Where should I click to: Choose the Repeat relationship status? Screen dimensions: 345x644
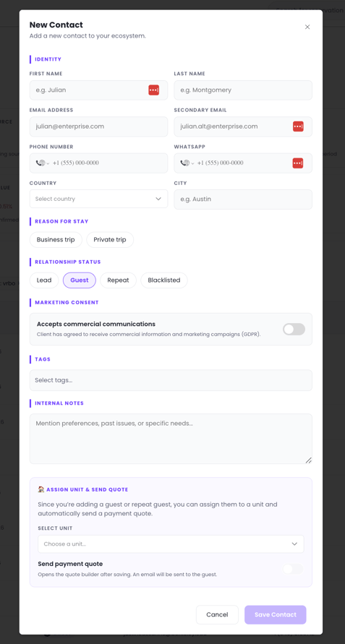point(118,280)
